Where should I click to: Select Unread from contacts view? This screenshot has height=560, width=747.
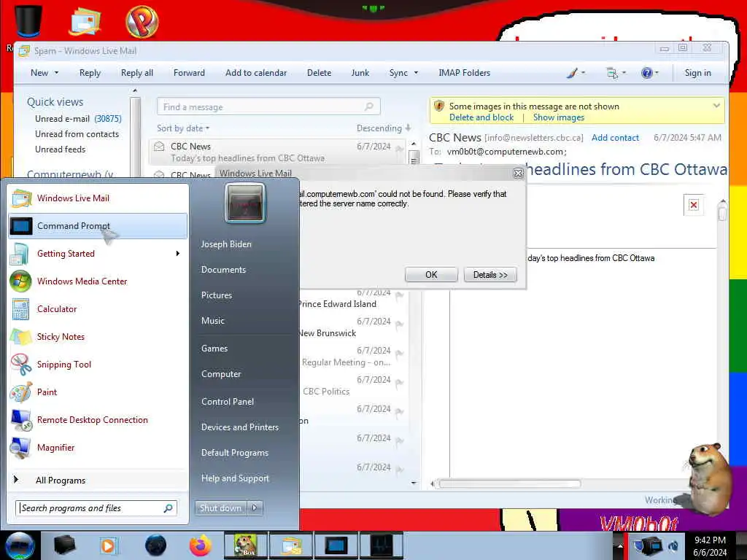click(x=77, y=134)
